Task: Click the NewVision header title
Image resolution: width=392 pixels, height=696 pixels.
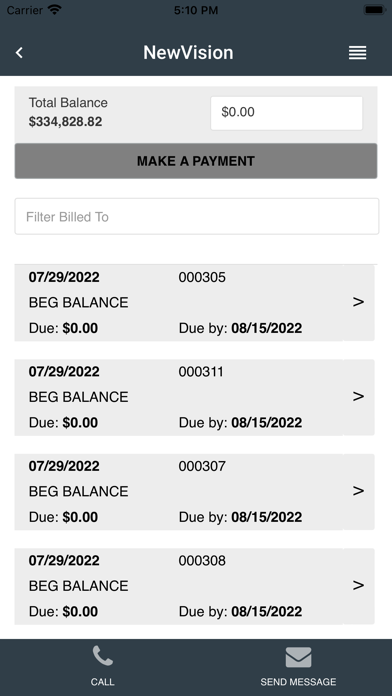Action: [188, 53]
